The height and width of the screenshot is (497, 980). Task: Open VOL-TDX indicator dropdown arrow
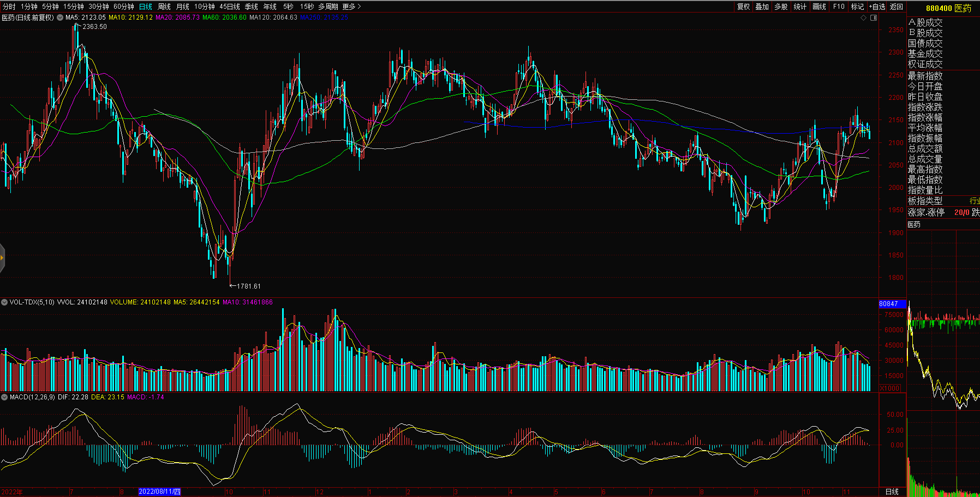pos(4,302)
